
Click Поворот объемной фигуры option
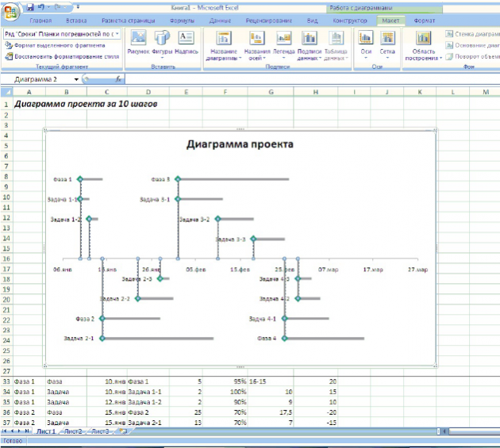[472, 56]
